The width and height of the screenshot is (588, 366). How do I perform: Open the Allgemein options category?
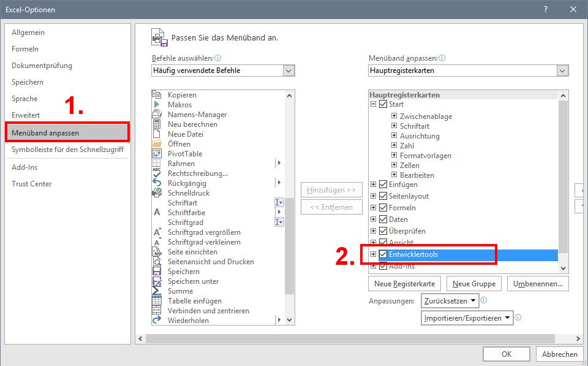pyautogui.click(x=28, y=32)
